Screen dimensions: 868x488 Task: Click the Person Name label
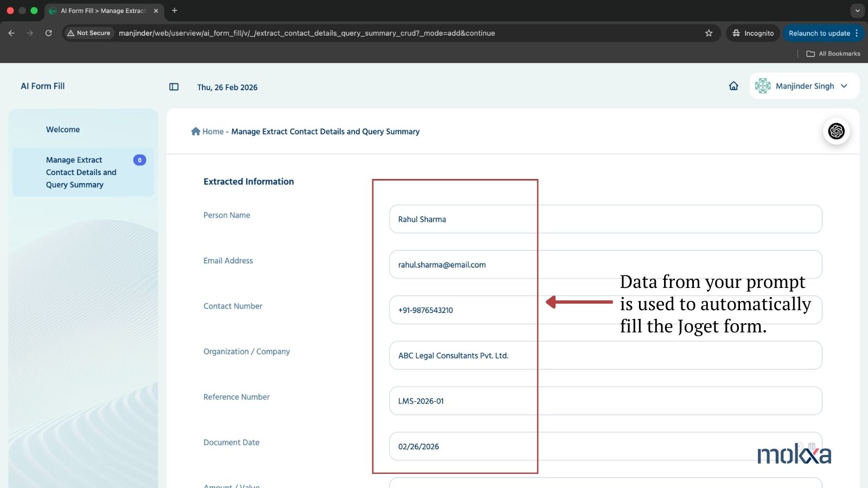[x=227, y=215]
